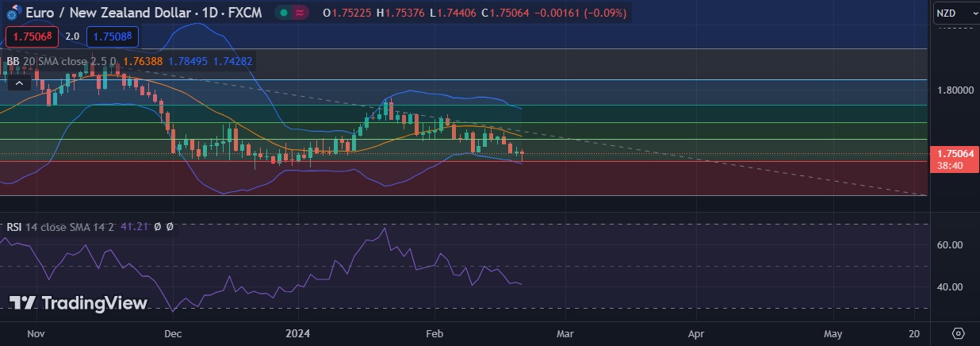
Task: Click the 20 date label on time axis
Action: [x=914, y=333]
